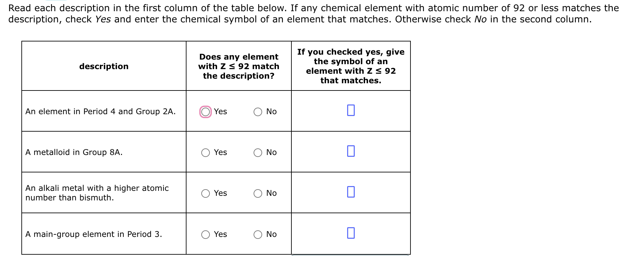The width and height of the screenshot is (644, 256).
Task: Select No for alkali metal heavier than bismuth
Action: click(258, 193)
